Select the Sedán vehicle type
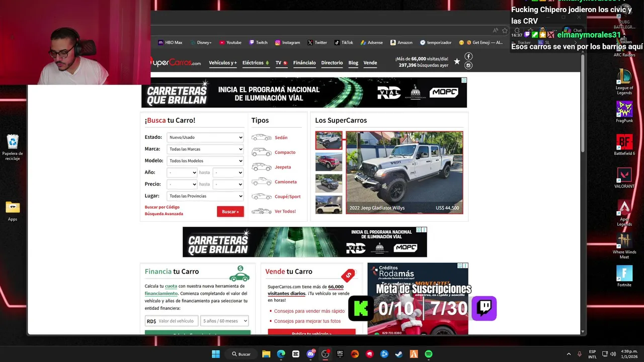Image resolution: width=644 pixels, height=362 pixels. [x=270, y=137]
